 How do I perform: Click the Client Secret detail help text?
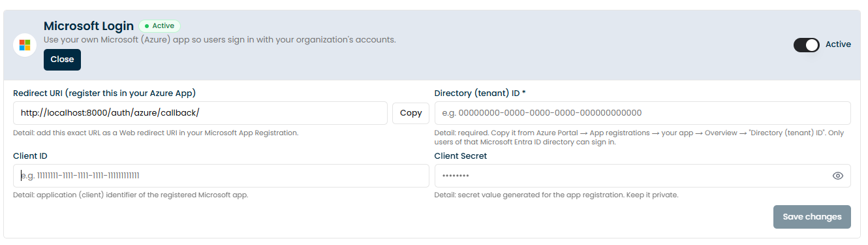[x=557, y=195]
